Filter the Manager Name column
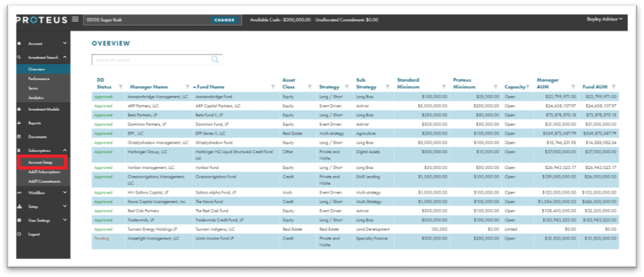This screenshot has height=277, width=644. tap(188, 87)
